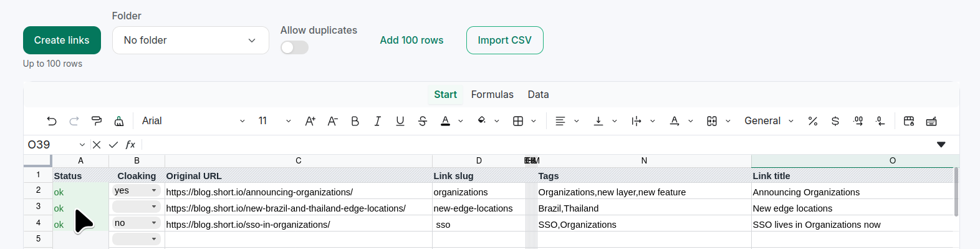The height and width of the screenshot is (249, 980).
Task: Click the Create links button
Action: (62, 40)
